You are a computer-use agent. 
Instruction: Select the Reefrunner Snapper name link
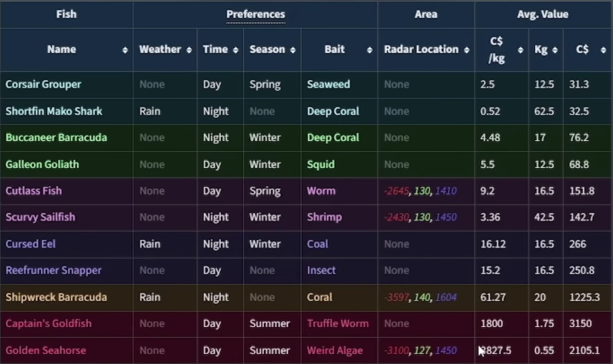[x=53, y=271]
